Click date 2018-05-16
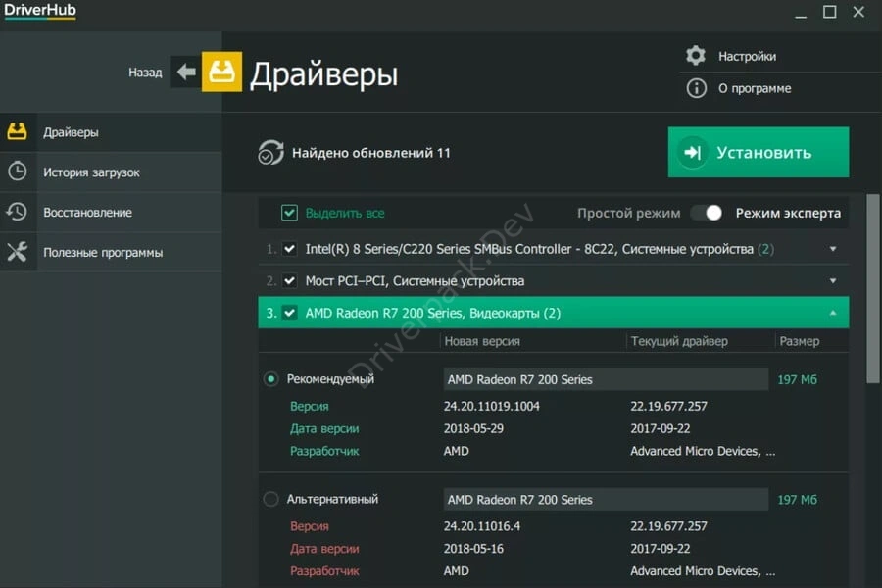 tap(473, 548)
